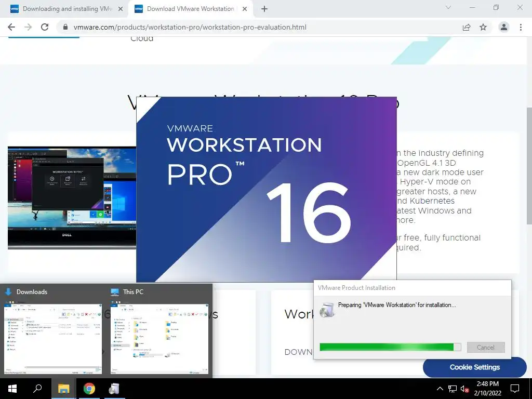Click the forward navigation arrow
The image size is (532, 399).
pyautogui.click(x=28, y=27)
